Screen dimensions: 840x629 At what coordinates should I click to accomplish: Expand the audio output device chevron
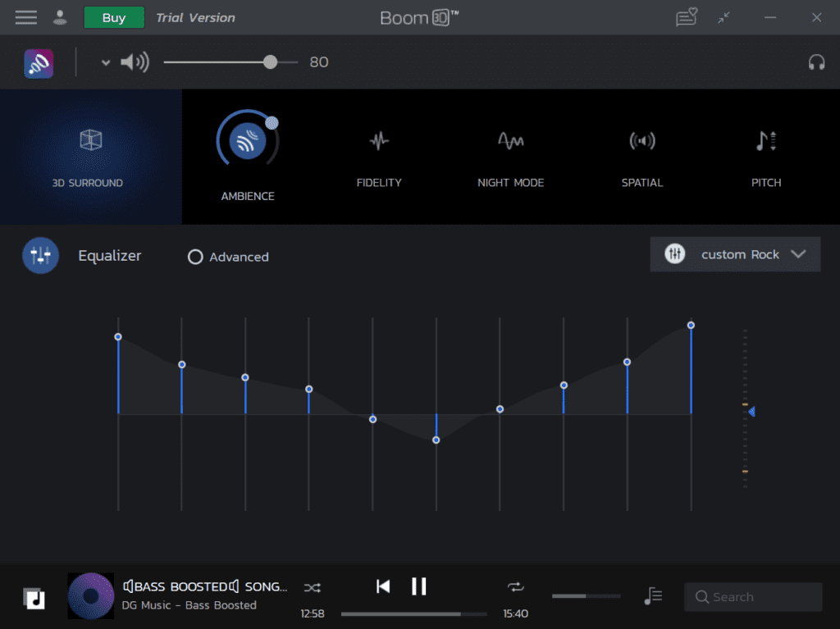click(106, 62)
